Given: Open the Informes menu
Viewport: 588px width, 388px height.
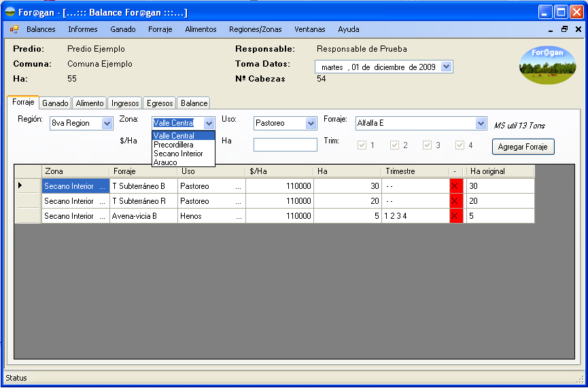Looking at the screenshot, I should (x=82, y=29).
